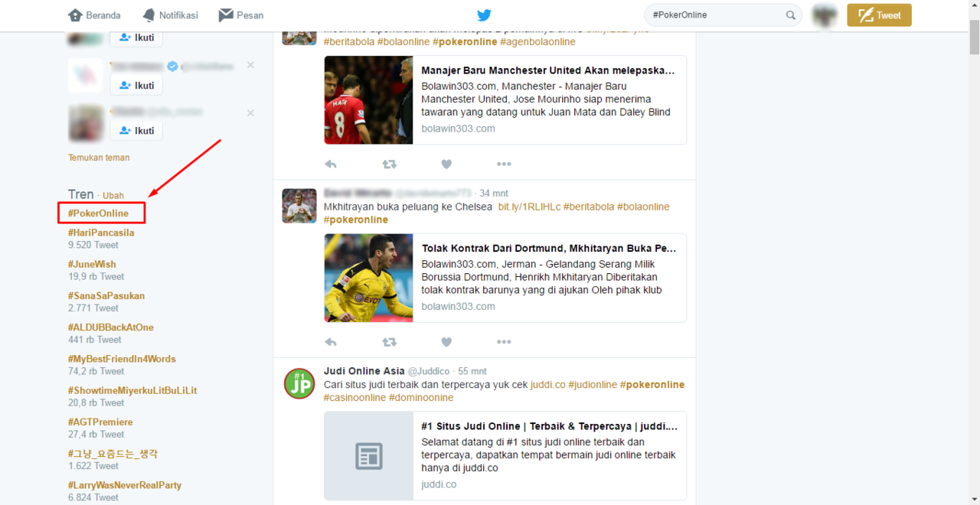Click the Mkhitaryan tweet author avatar
980x505 pixels.
(299, 206)
